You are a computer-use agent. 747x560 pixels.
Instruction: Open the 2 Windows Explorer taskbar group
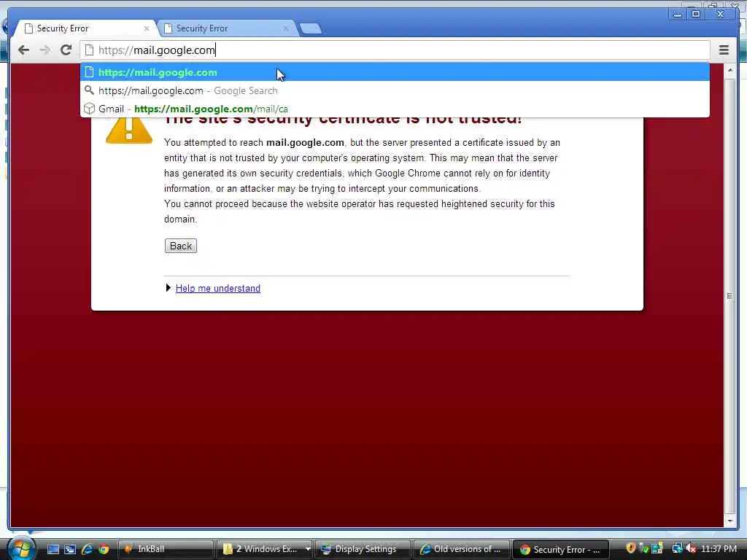264,549
